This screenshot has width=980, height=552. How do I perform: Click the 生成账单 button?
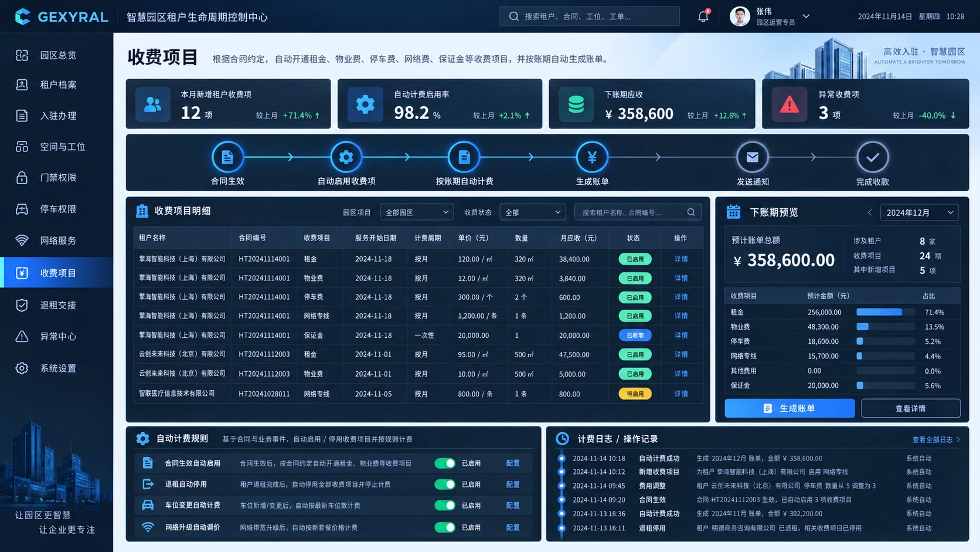790,408
